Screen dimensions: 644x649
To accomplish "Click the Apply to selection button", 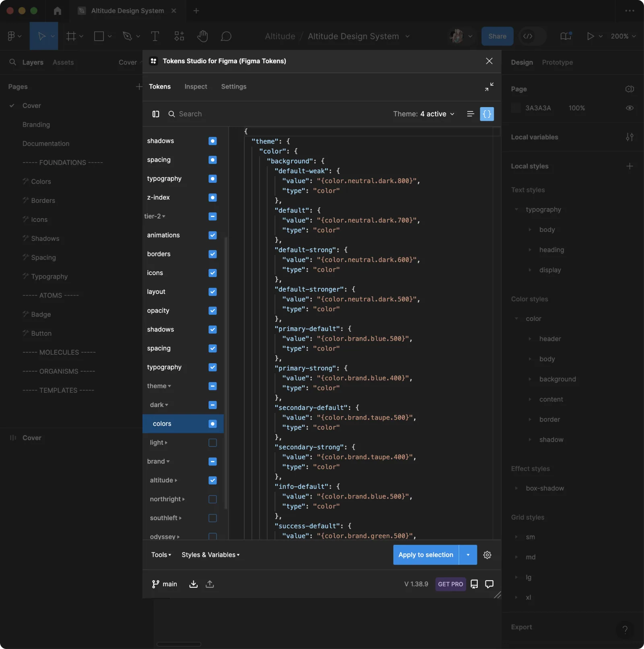I will [x=426, y=555].
